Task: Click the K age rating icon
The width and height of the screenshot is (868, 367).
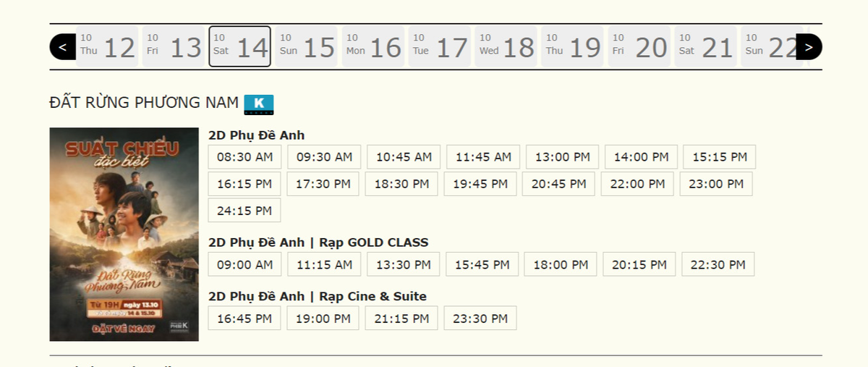Action: click(x=258, y=104)
